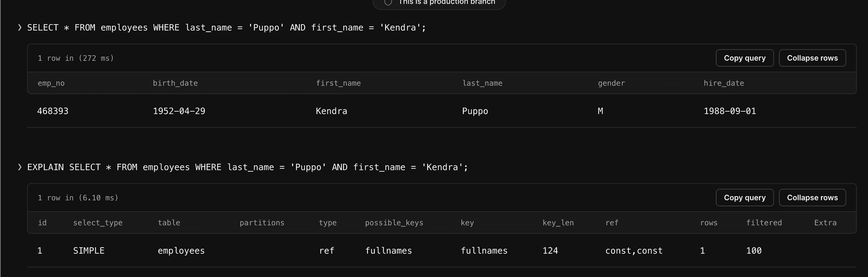The height and width of the screenshot is (277, 868).
Task: Click the birth_date column header
Action: tap(175, 83)
